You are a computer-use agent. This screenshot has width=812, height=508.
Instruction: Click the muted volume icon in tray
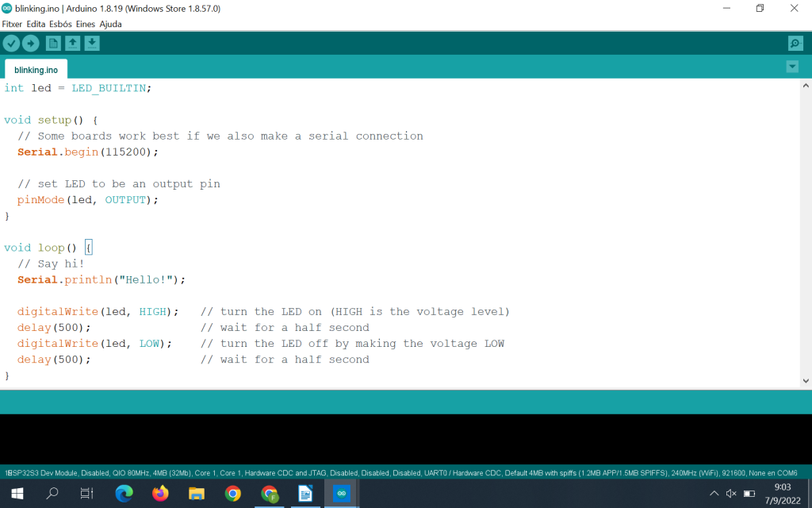point(731,494)
